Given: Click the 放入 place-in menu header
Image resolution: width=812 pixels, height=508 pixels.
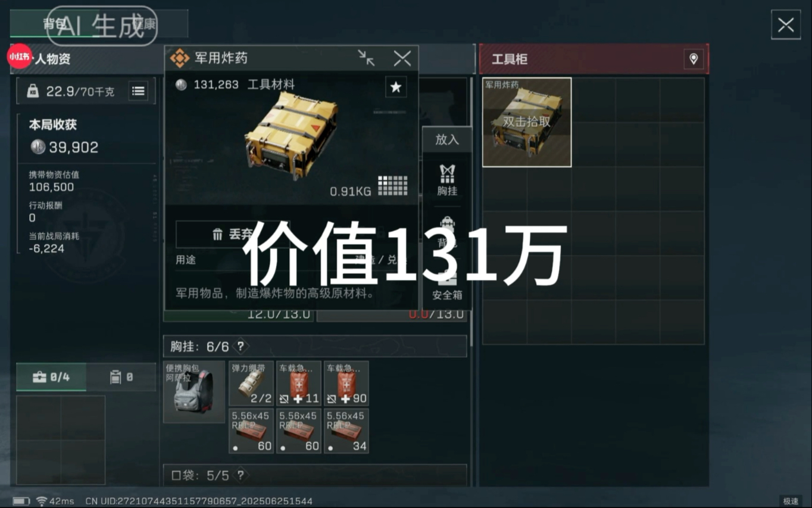Looking at the screenshot, I should coord(447,139).
